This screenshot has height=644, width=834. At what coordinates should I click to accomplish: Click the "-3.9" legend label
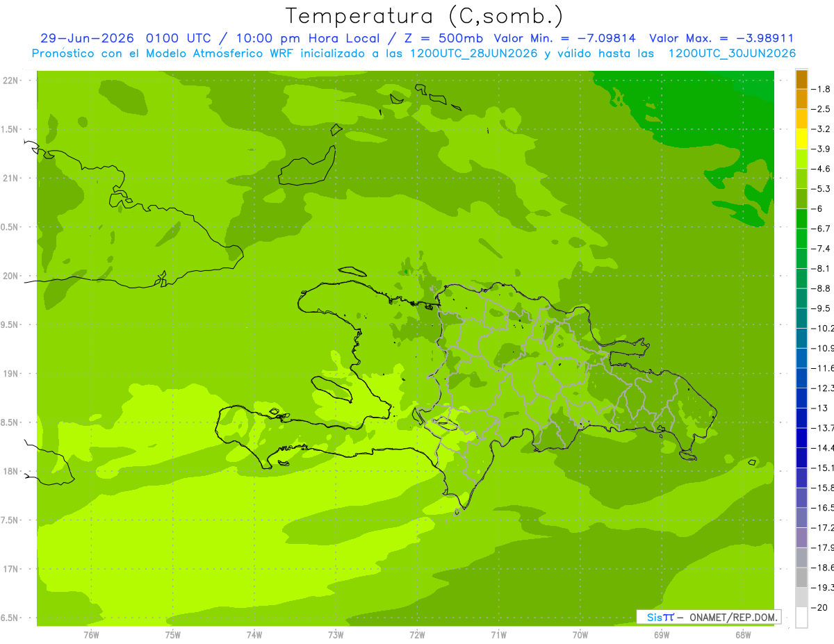pyautogui.click(x=822, y=149)
